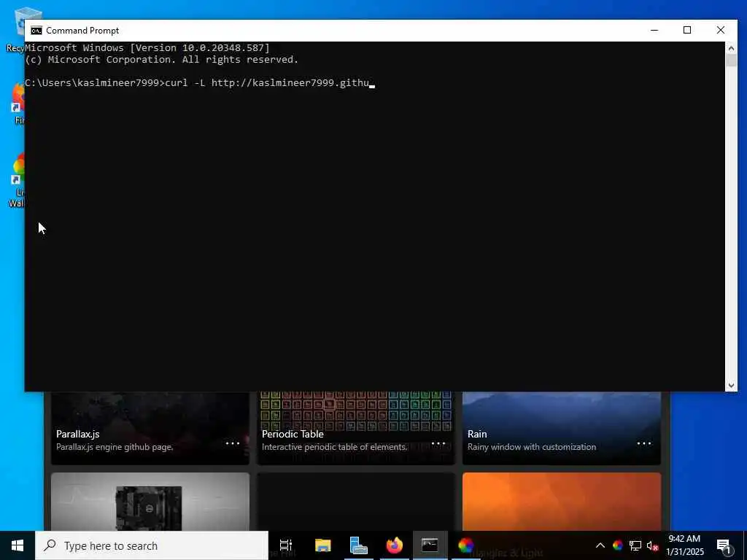
Task: Click the curl command line text
Action: [x=267, y=83]
